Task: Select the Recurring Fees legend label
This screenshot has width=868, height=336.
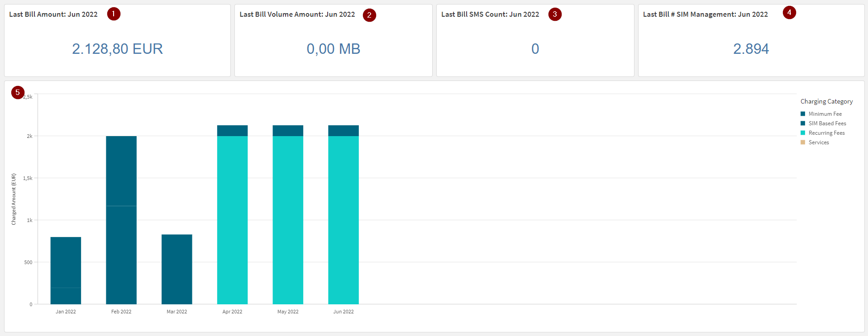Action: click(826, 133)
